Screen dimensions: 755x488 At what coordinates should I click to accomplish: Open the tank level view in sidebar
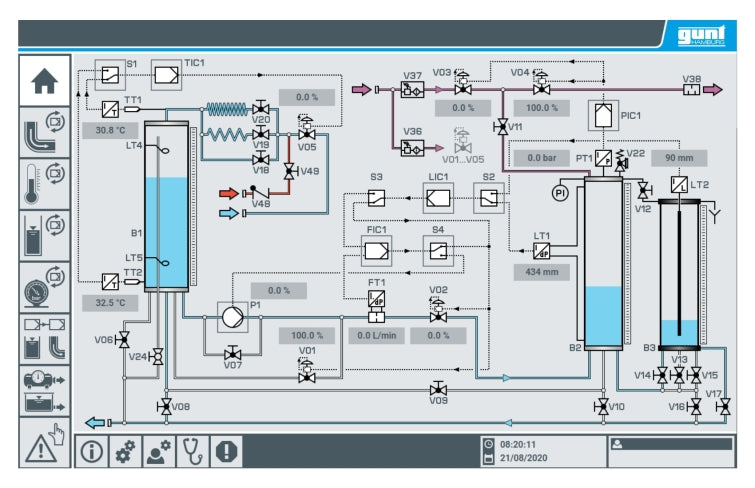click(x=44, y=236)
